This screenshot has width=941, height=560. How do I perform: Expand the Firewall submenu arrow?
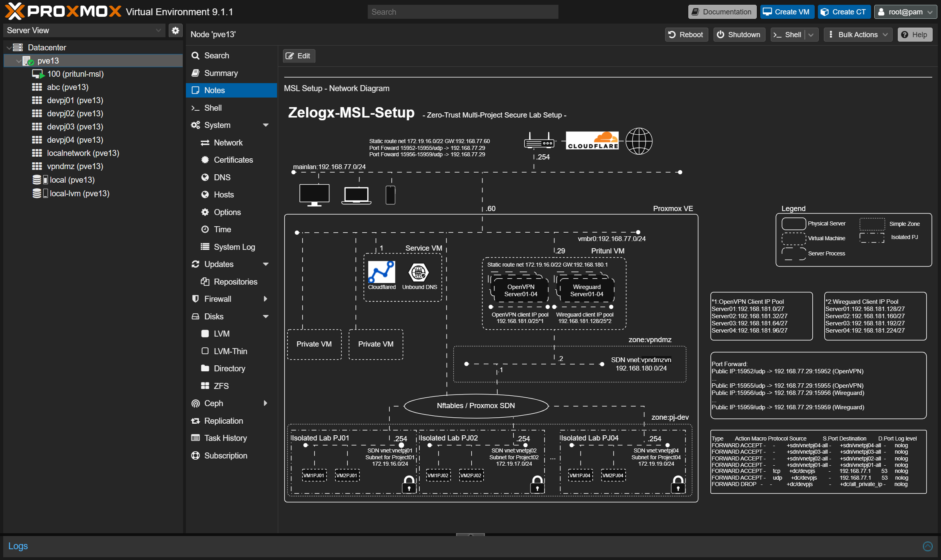266,299
